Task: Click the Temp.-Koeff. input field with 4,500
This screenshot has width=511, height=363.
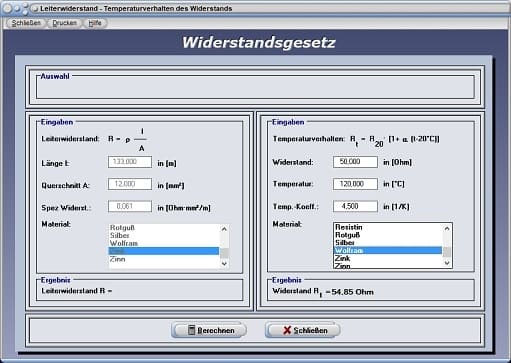Action: coord(355,206)
